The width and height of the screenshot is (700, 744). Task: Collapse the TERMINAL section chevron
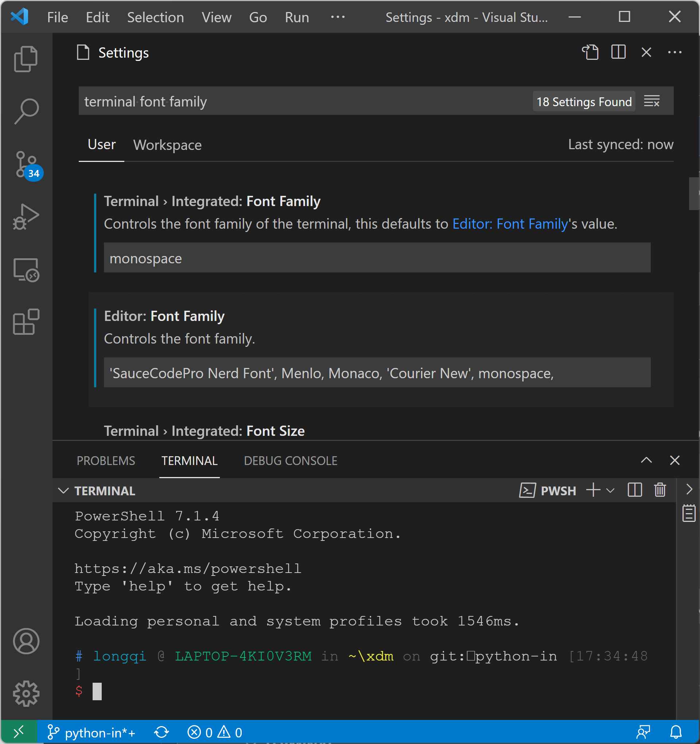(63, 491)
